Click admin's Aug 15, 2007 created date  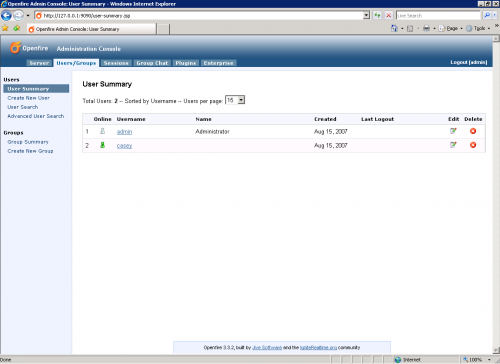point(331,132)
